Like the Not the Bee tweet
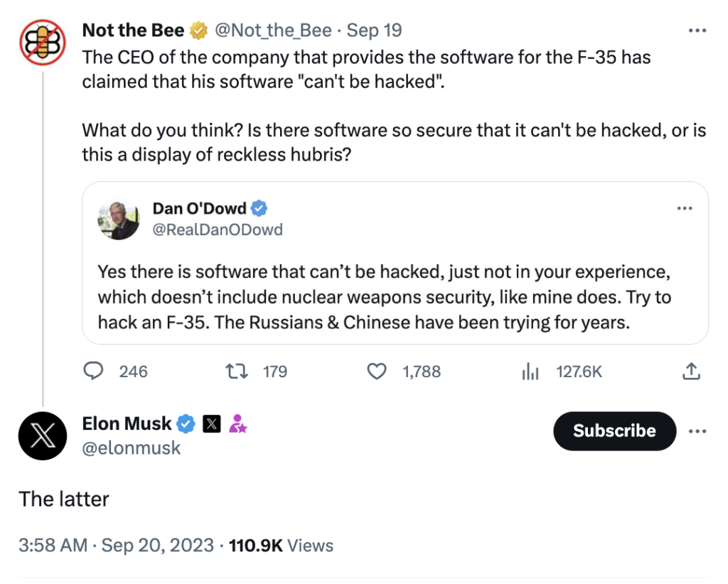Image resolution: width=728 pixels, height=584 pixels. (404, 372)
